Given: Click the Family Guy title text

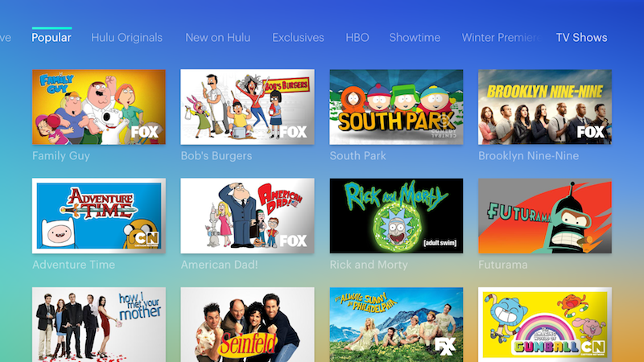Looking at the screenshot, I should point(61,156).
